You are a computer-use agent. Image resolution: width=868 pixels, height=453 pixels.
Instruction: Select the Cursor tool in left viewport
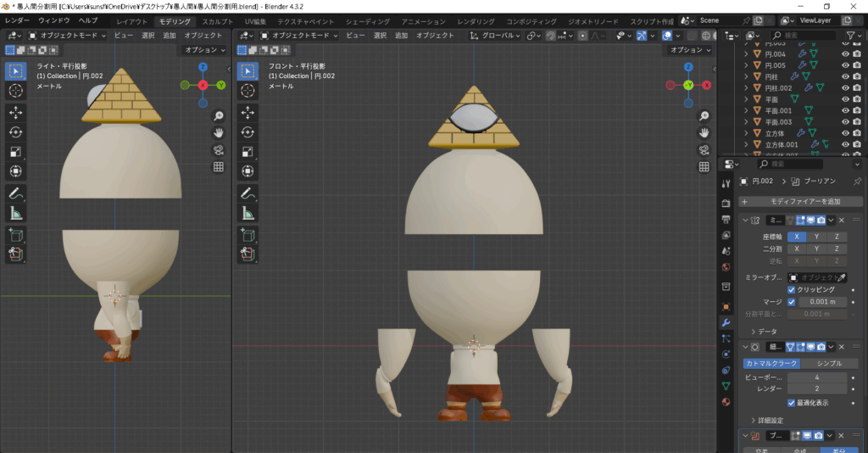16,91
